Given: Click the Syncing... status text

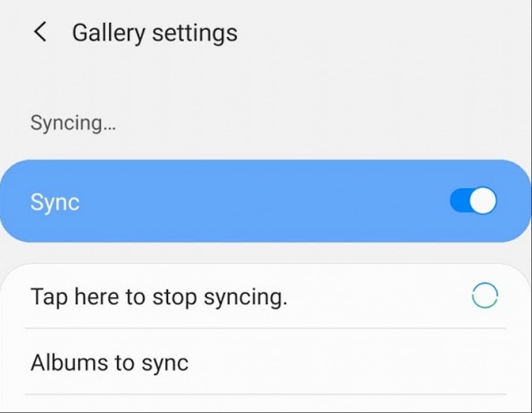Looking at the screenshot, I should pos(73,123).
